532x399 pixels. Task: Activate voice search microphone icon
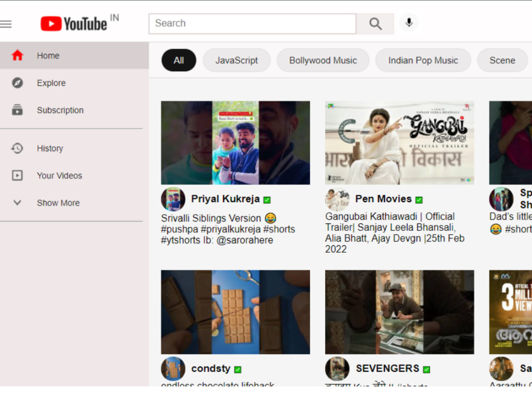[409, 23]
